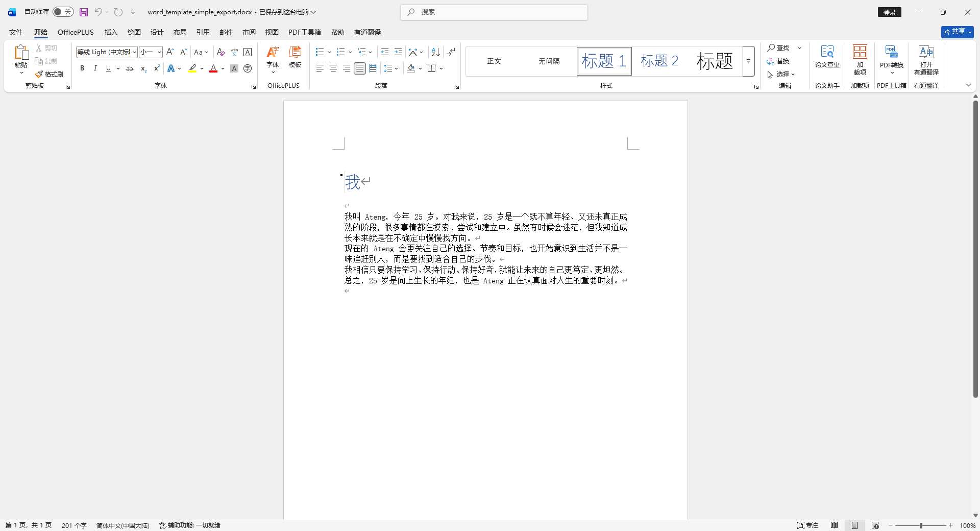Image resolution: width=980 pixels, height=531 pixels.
Task: Open the 有道翻译 translate icon
Action: coord(926,52)
